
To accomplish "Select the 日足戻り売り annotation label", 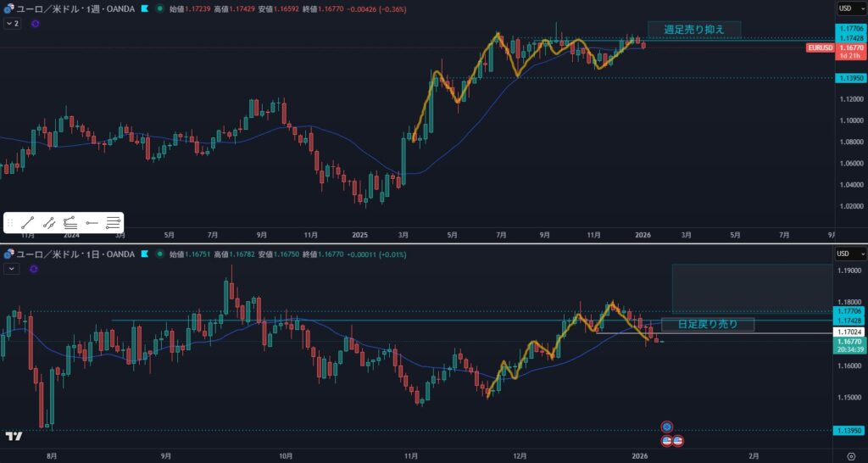I will [707, 324].
